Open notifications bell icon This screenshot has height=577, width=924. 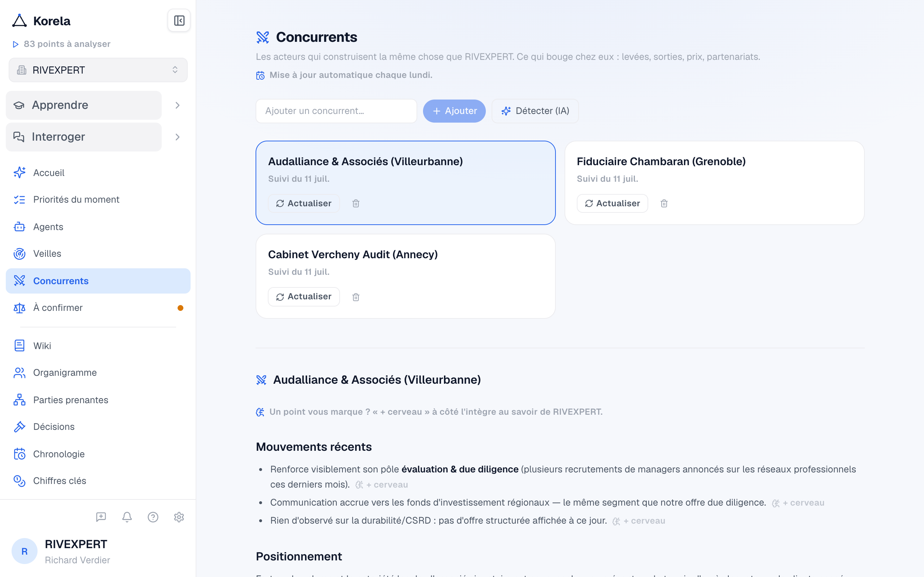pos(127,517)
